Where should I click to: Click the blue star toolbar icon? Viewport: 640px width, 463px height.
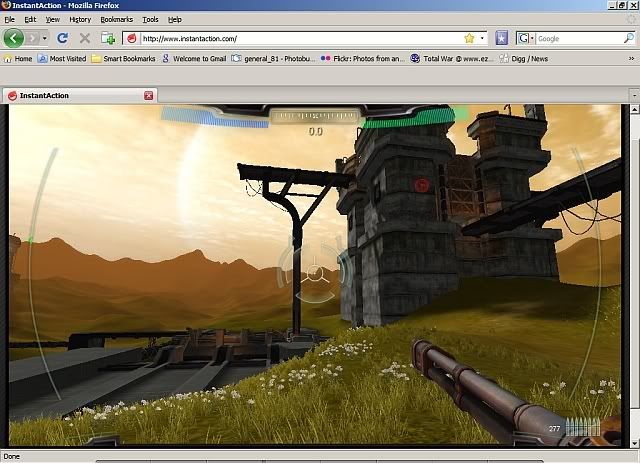pyautogui.click(x=501, y=38)
